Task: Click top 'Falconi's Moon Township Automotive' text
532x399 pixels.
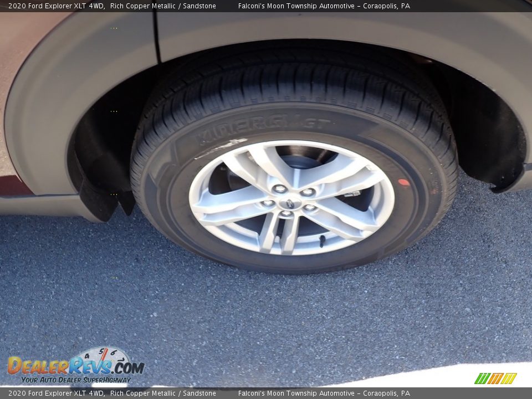Action: [296, 6]
